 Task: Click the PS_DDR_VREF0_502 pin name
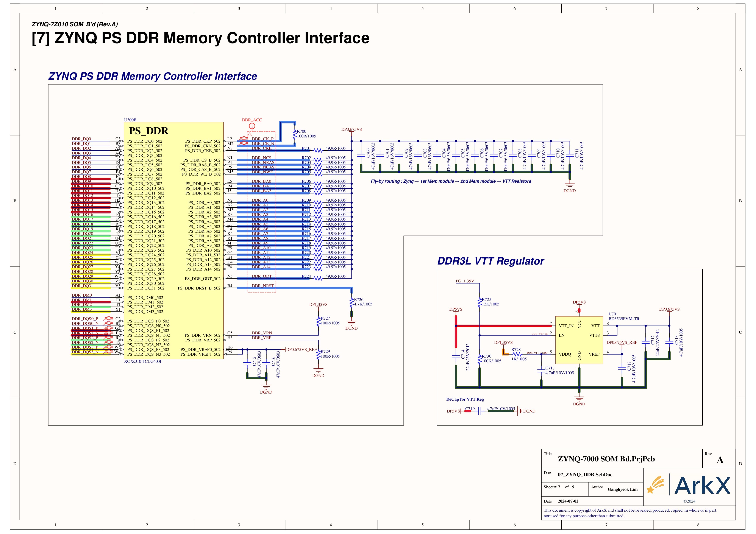[x=200, y=349]
